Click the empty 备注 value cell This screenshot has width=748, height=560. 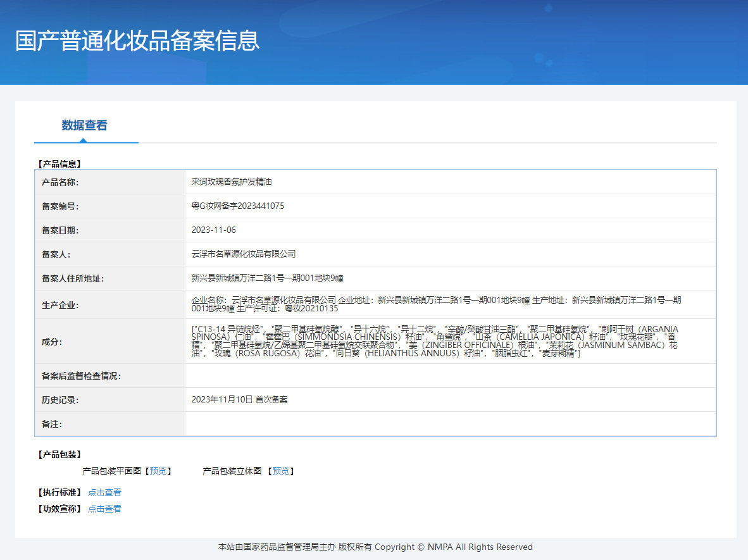tap(450, 424)
